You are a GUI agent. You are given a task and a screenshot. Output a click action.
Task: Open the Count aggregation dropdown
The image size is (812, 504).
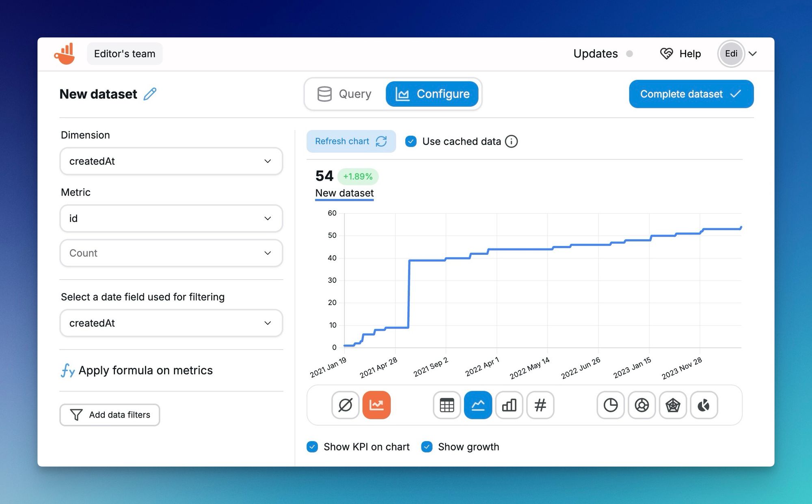click(171, 253)
